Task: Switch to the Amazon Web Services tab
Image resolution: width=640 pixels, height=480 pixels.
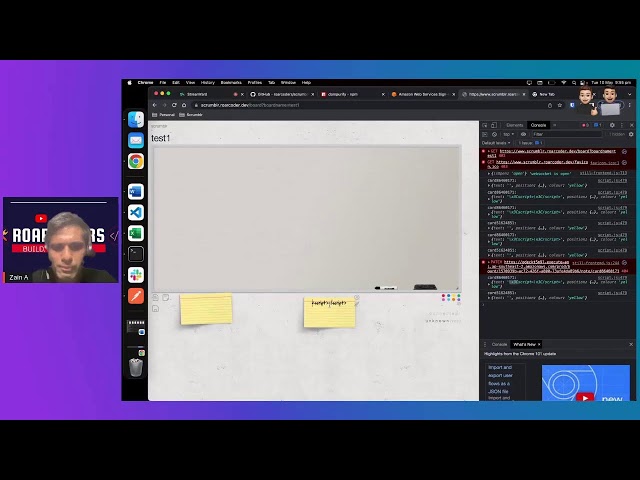Action: pyautogui.click(x=422, y=94)
